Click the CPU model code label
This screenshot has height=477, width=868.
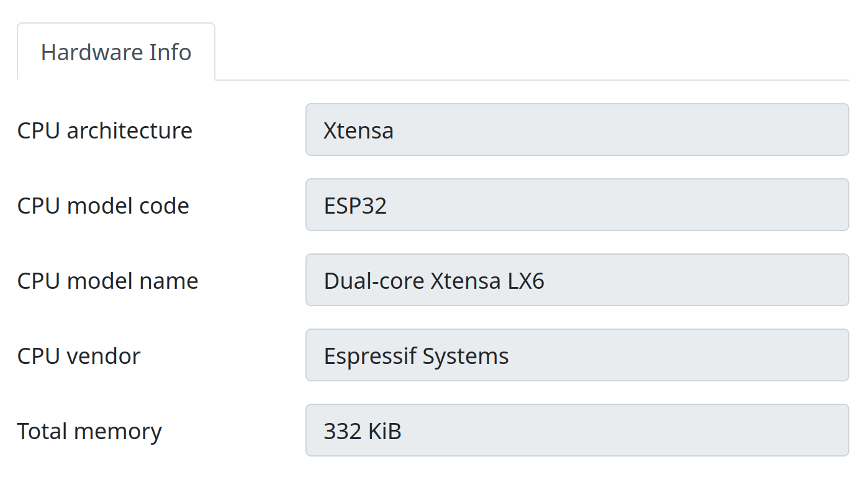(x=103, y=205)
